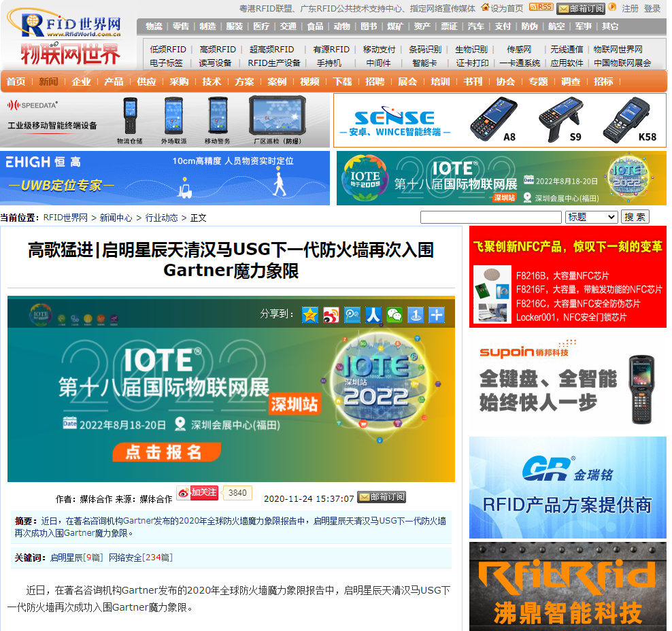Click article publish time 2020-11-24 15:37:07
Image resolution: width=672 pixels, height=631 pixels.
309,499
